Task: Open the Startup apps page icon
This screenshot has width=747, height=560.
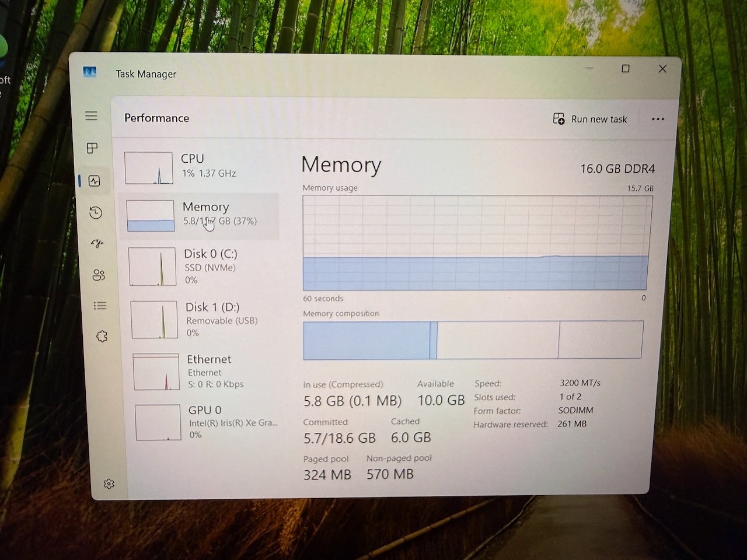Action: (x=97, y=243)
